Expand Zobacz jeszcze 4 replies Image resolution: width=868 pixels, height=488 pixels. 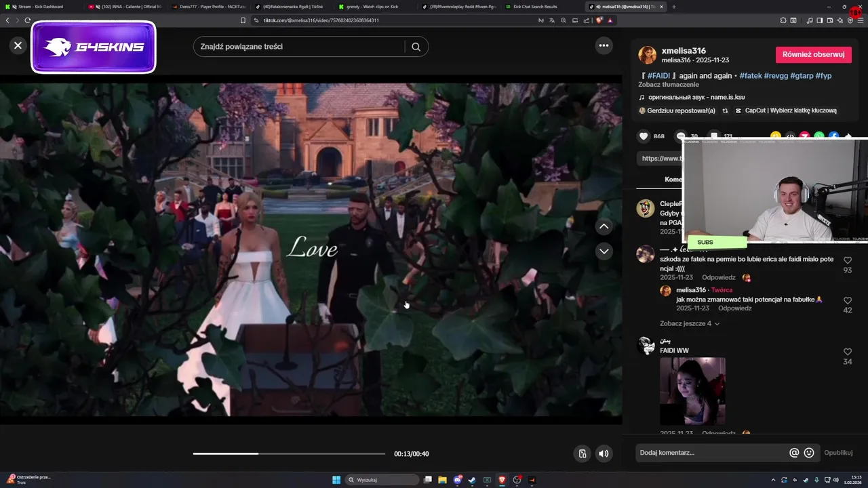pyautogui.click(x=689, y=323)
